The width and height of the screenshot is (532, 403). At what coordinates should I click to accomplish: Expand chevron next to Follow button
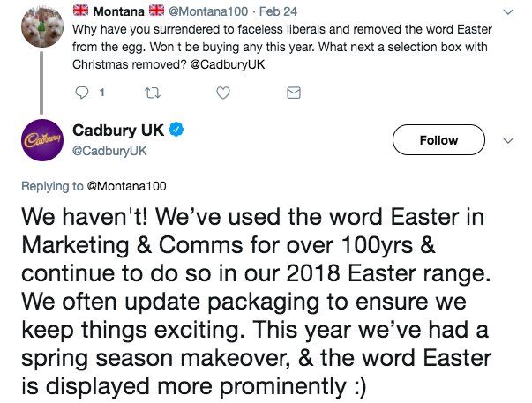pyautogui.click(x=506, y=140)
